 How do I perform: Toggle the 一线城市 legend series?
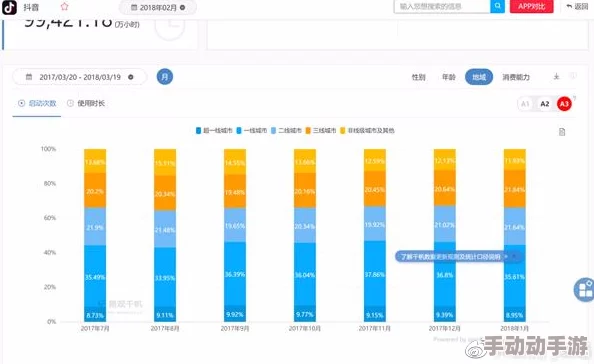coord(252,131)
